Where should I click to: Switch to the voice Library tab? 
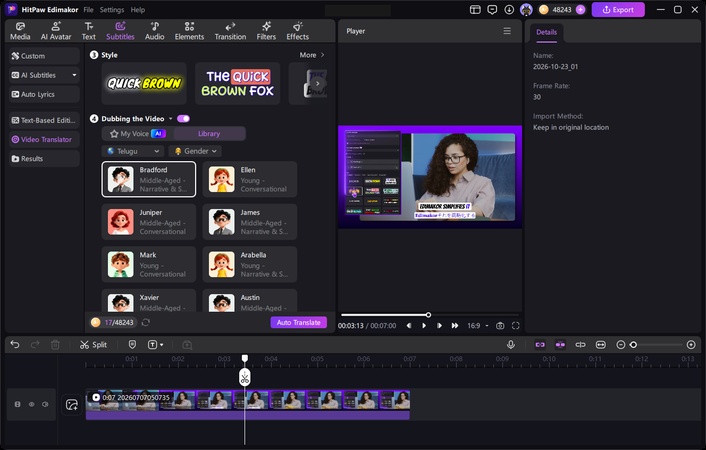[x=209, y=134]
